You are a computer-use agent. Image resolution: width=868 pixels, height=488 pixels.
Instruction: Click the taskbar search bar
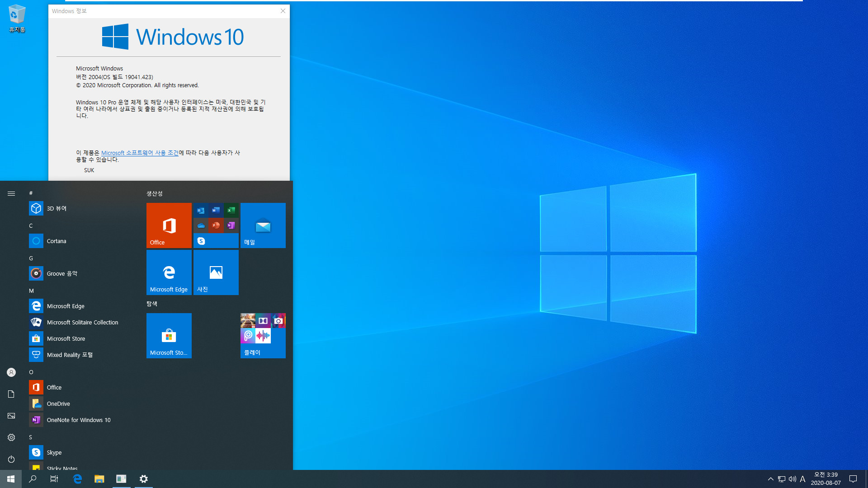(32, 479)
